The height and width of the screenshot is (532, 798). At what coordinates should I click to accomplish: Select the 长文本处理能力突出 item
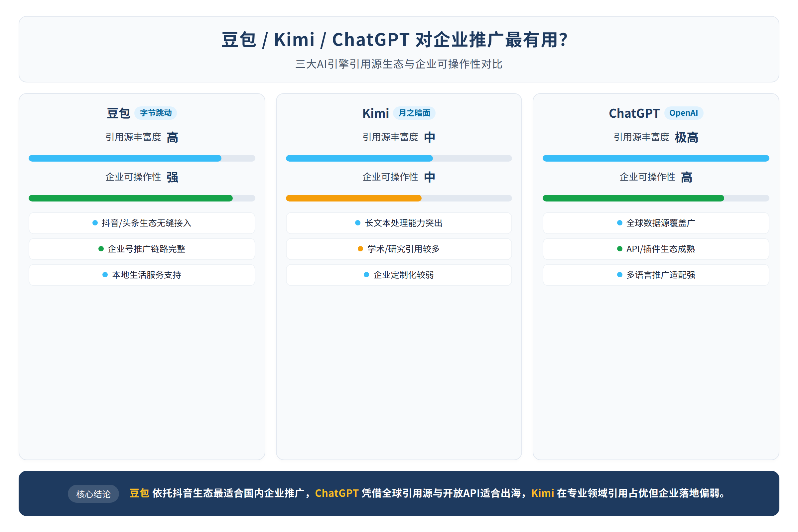(399, 223)
